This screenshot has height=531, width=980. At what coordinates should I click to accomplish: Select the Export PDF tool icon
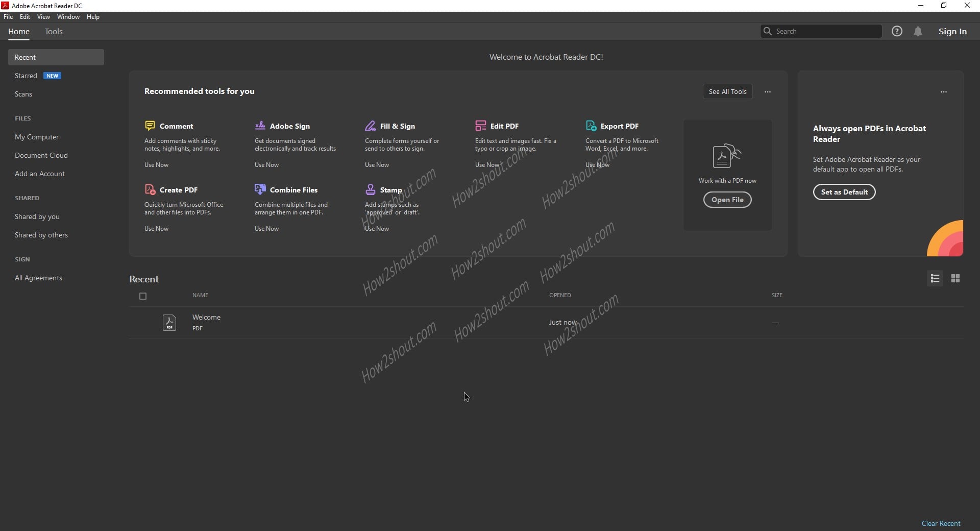592,126
